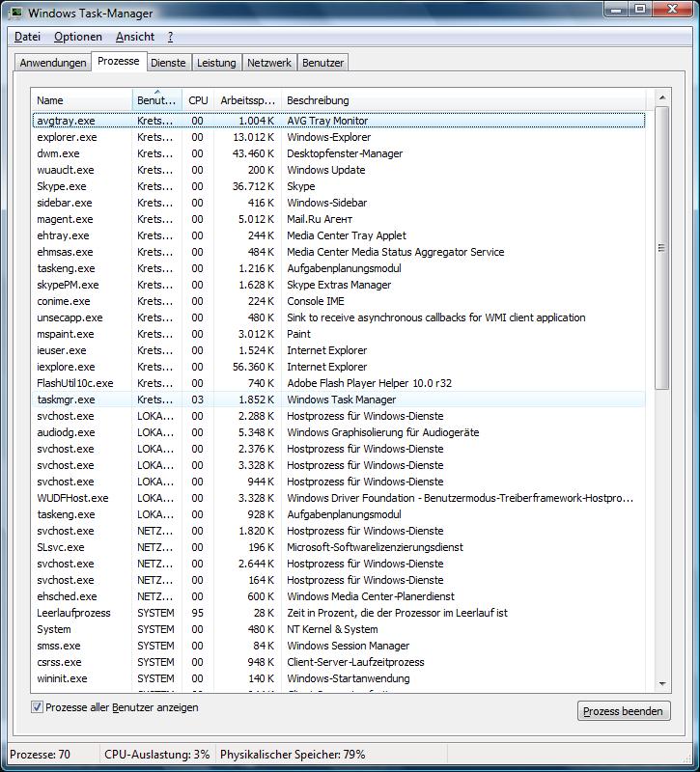700x772 pixels.
Task: Select the ehsched.exe process
Action: (339, 596)
